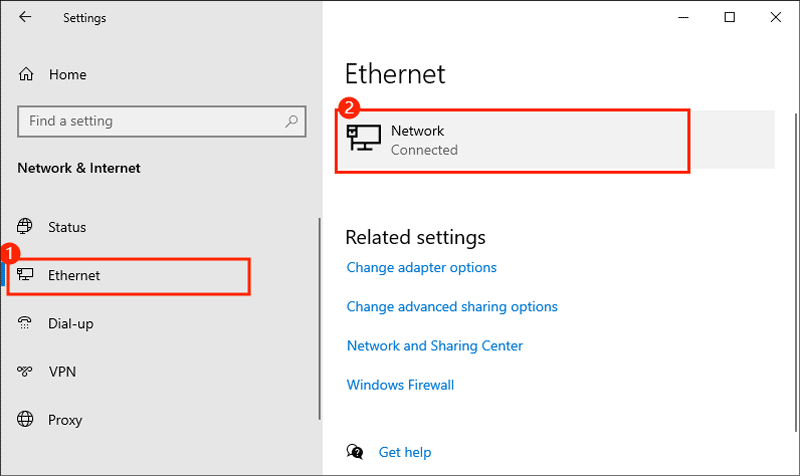This screenshot has width=800, height=476.
Task: Focus the Find a setting field
Action: point(162,121)
